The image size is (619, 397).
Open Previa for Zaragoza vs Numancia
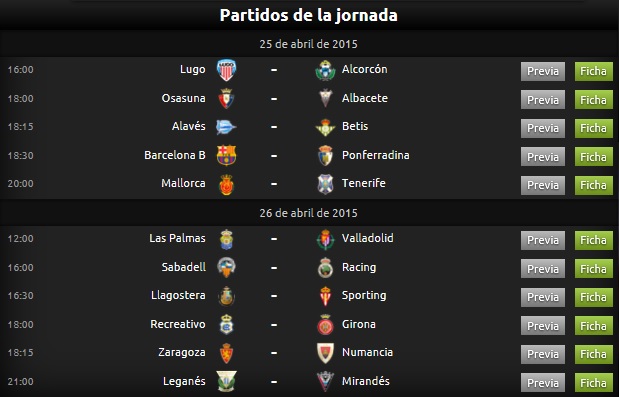tap(543, 354)
